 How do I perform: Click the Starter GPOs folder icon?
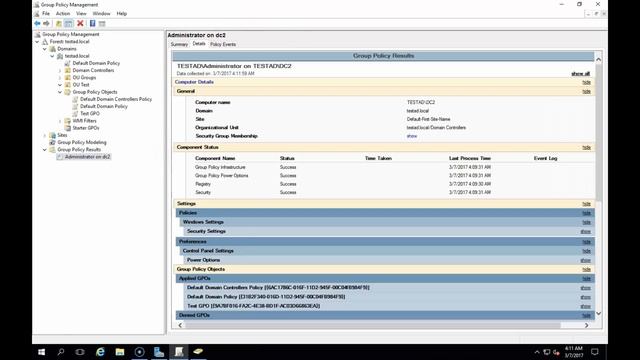pyautogui.click(x=68, y=128)
